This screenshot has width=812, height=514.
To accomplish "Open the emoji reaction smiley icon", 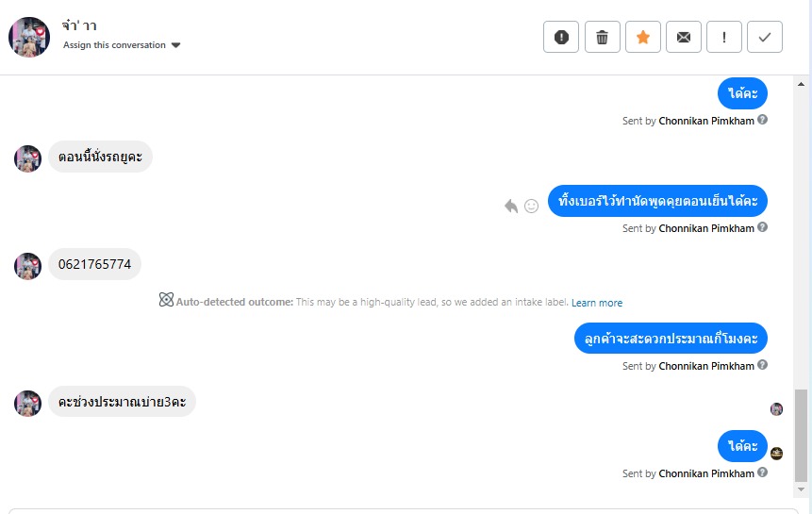I will tap(531, 206).
